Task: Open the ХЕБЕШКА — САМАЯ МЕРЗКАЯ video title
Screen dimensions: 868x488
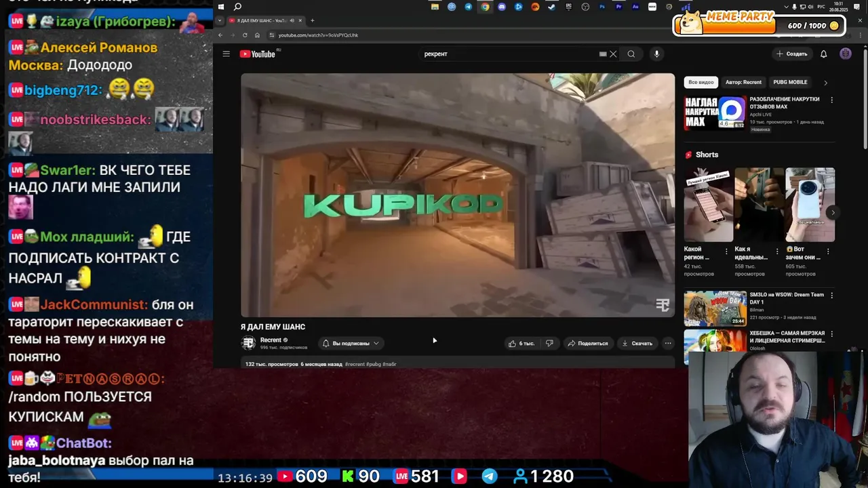Action: [787, 337]
